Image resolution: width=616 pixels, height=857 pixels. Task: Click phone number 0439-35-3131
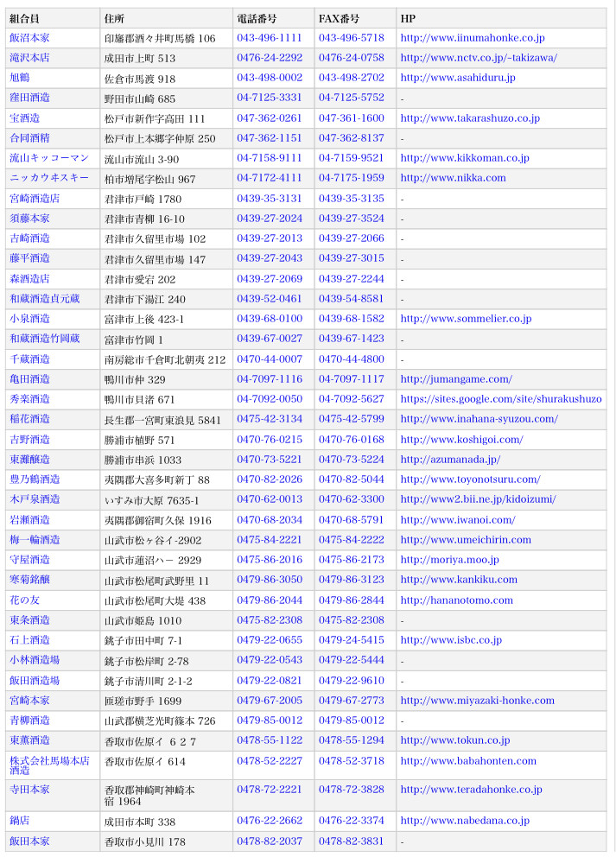(270, 199)
